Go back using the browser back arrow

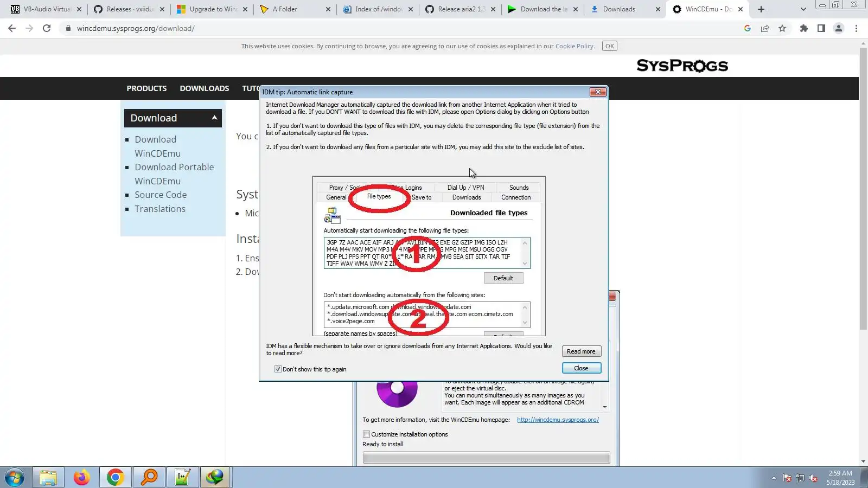(12, 28)
